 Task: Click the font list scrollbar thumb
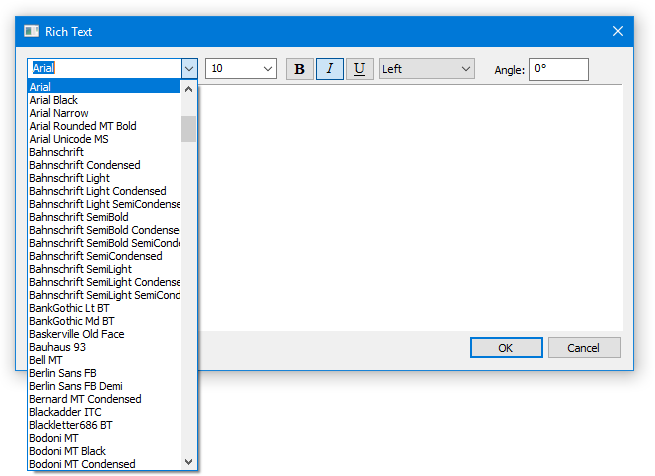[x=188, y=129]
